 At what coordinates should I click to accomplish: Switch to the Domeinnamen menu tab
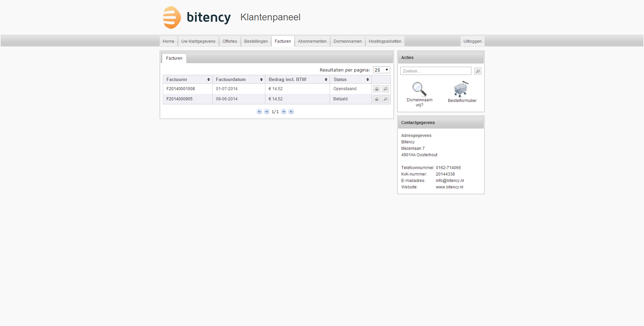[348, 41]
